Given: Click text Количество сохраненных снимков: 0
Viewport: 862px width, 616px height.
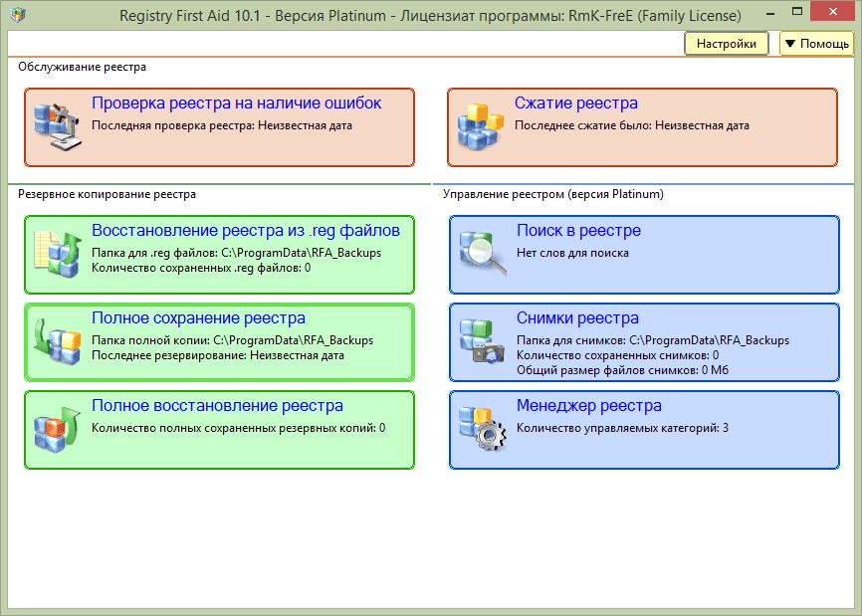Looking at the screenshot, I should [618, 355].
